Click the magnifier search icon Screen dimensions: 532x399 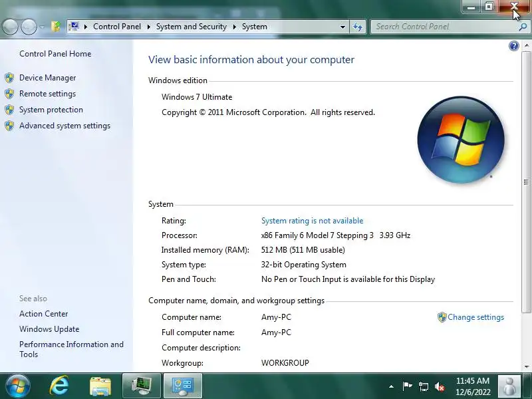[523, 27]
